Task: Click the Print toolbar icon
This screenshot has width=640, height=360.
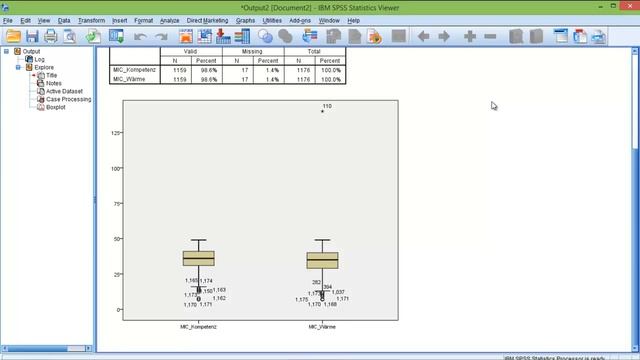Action: [x=51, y=36]
